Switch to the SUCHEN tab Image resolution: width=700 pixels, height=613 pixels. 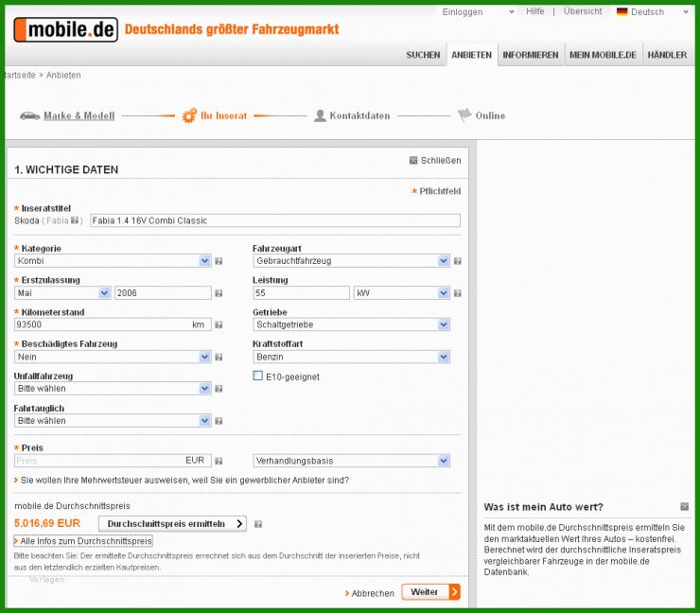click(x=423, y=55)
